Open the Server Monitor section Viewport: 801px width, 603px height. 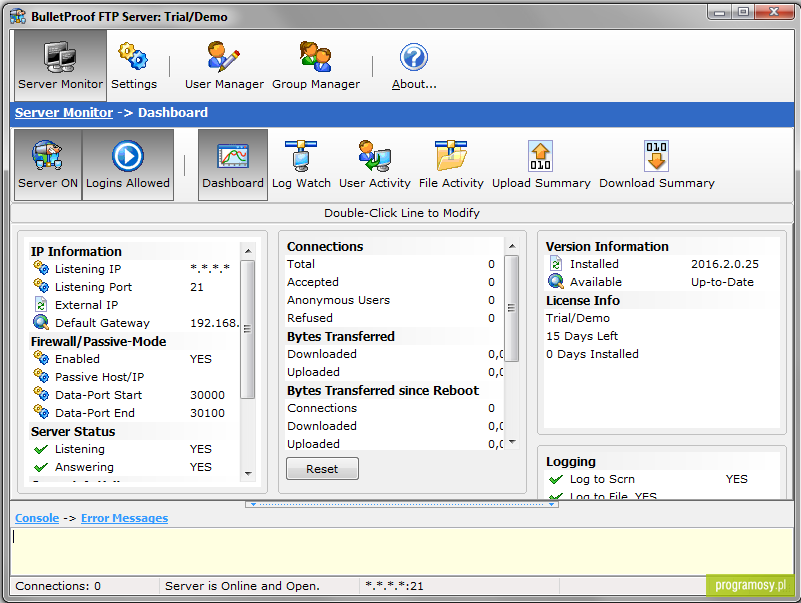coord(60,65)
